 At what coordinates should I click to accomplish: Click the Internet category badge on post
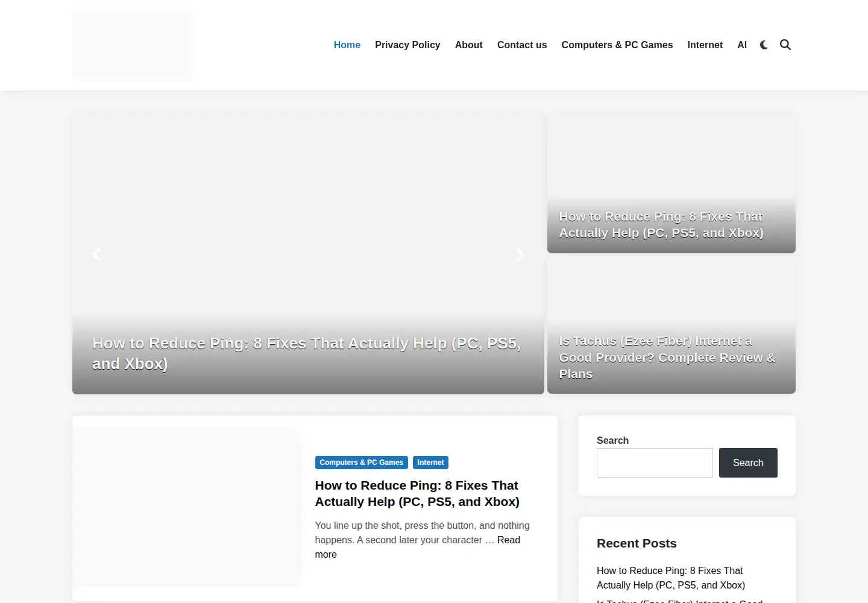point(430,463)
